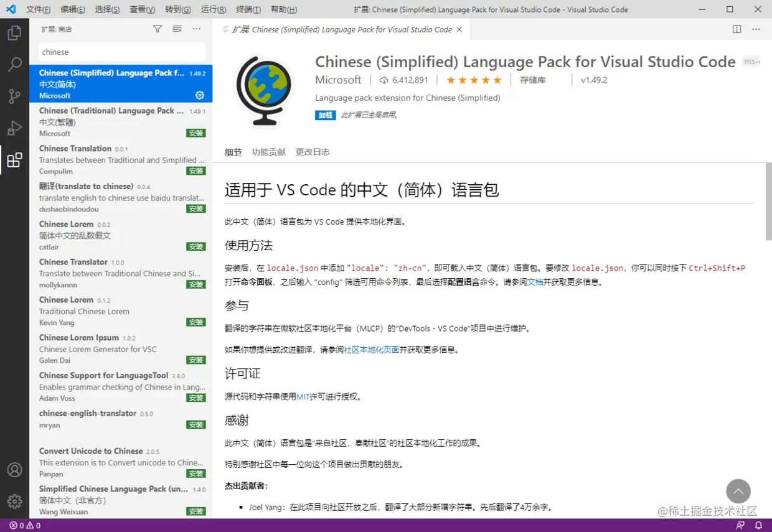Install 翻译(translate to chinese) extension
Viewport: 772px width, 532px height.
196,209
